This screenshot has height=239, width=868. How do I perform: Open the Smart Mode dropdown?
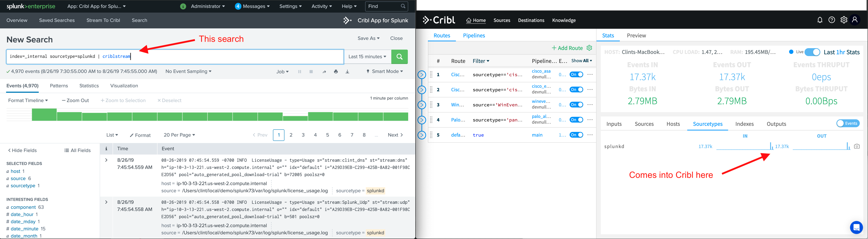384,71
